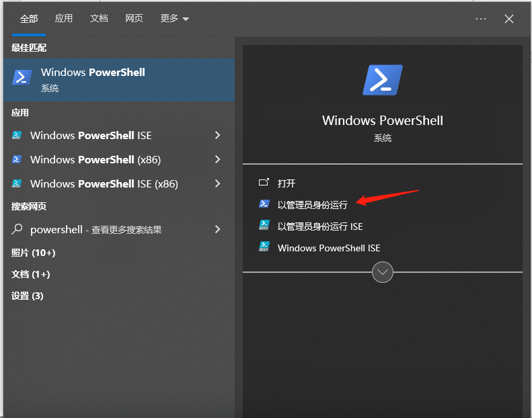This screenshot has height=418, width=532.
Task: Switch to the 全部 tab
Action: pos(29,19)
